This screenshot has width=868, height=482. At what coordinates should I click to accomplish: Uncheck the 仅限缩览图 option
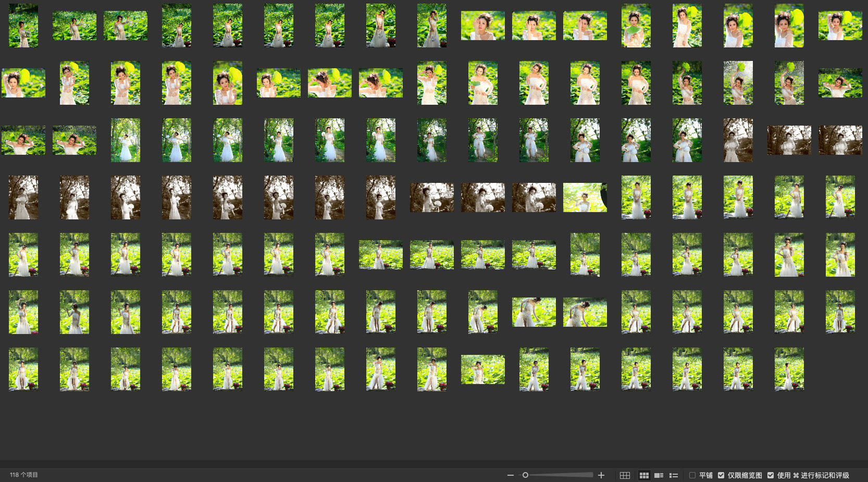pyautogui.click(x=721, y=475)
